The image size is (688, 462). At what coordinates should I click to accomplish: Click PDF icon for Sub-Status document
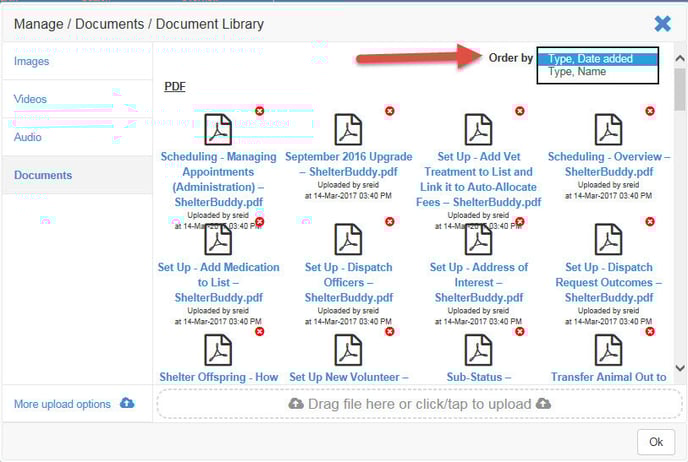[478, 349]
